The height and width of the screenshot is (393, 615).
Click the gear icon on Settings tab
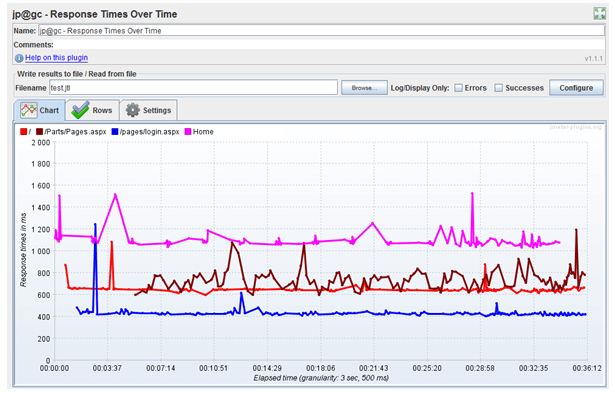133,110
